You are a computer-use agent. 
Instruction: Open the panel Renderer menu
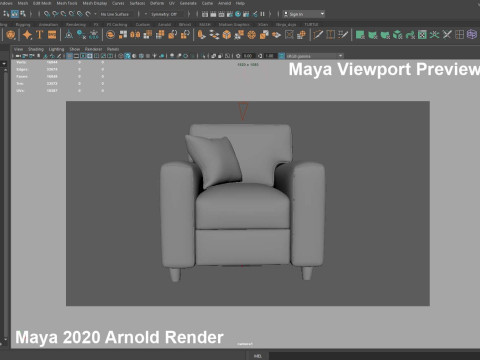click(93, 49)
